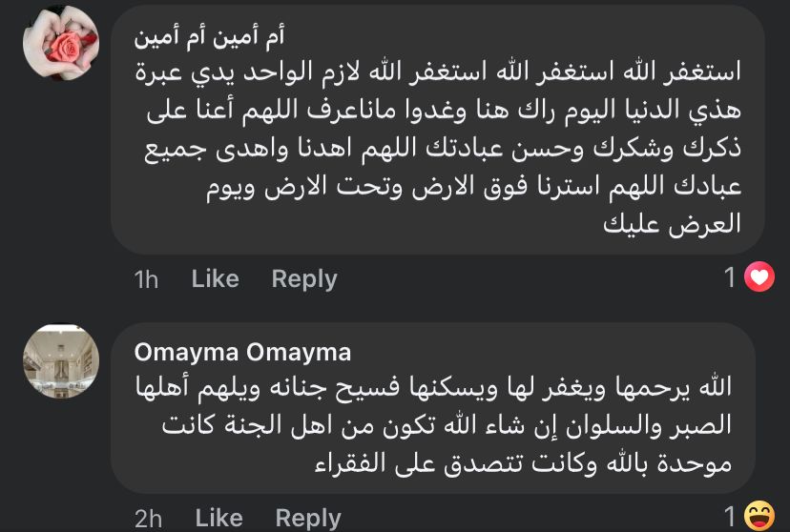Click reaction count beside the Haha emoji

click(731, 517)
